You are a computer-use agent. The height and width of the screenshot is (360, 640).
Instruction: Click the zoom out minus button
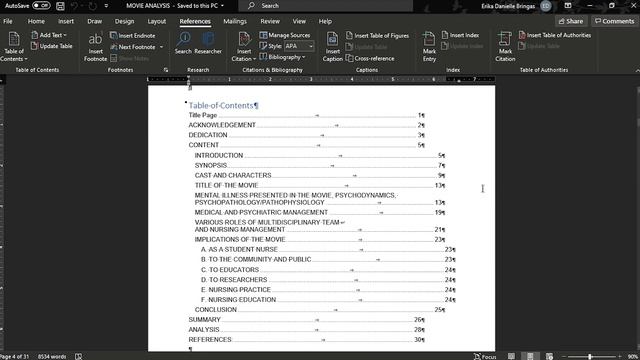(564, 357)
